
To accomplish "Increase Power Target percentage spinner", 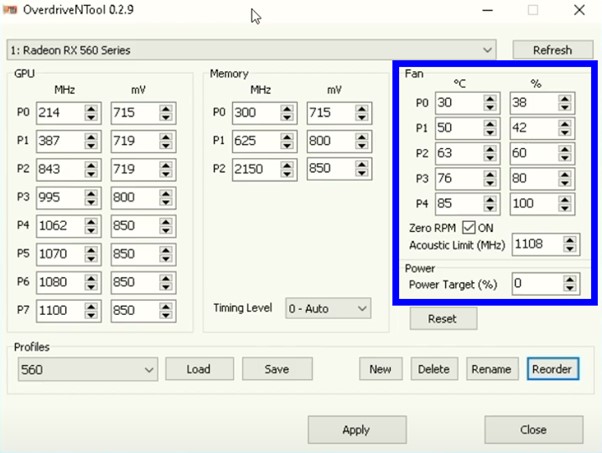I will point(571,279).
